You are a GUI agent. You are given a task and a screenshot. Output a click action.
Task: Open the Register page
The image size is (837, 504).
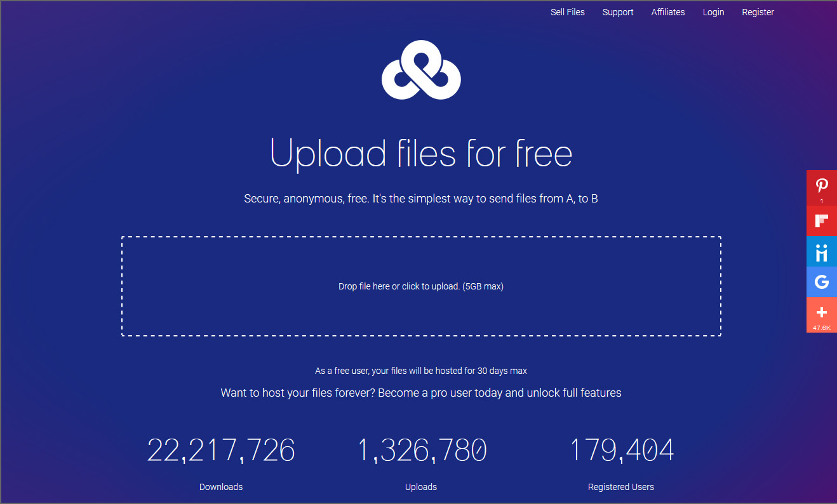coord(758,11)
